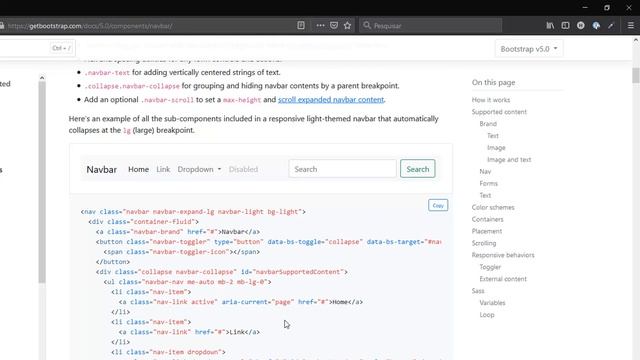
Task: Select Home in example navbar
Action: click(x=138, y=169)
